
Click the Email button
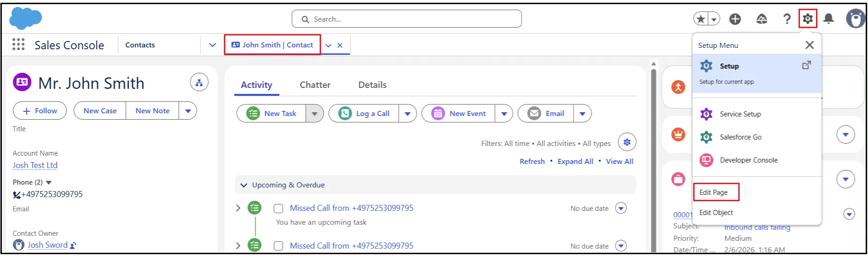(x=546, y=113)
